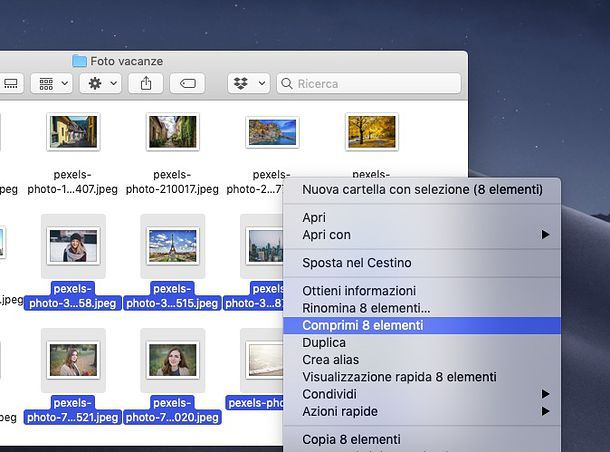This screenshot has height=452, width=610.
Task: Choose Apri in the context menu
Action: [x=422, y=217]
